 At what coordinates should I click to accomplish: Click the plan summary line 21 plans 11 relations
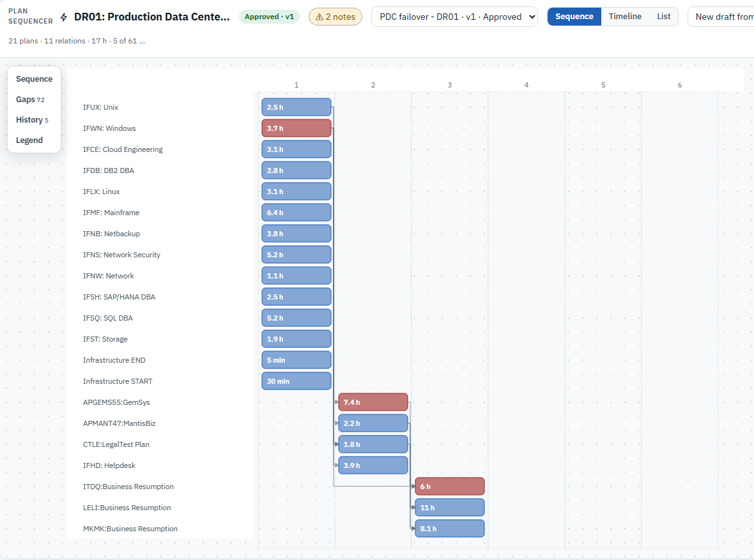tap(77, 41)
